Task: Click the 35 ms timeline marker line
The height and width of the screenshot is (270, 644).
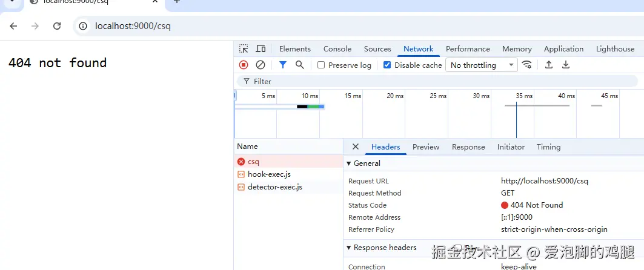Action: 516,120
